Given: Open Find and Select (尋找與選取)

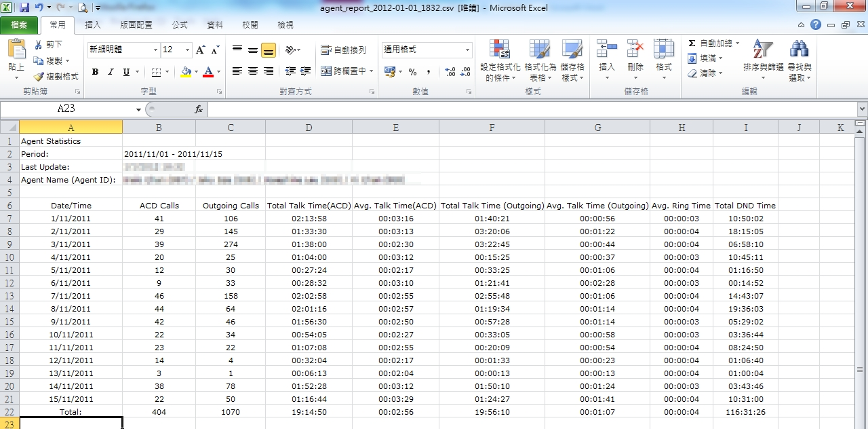Looking at the screenshot, I should pyautogui.click(x=800, y=60).
